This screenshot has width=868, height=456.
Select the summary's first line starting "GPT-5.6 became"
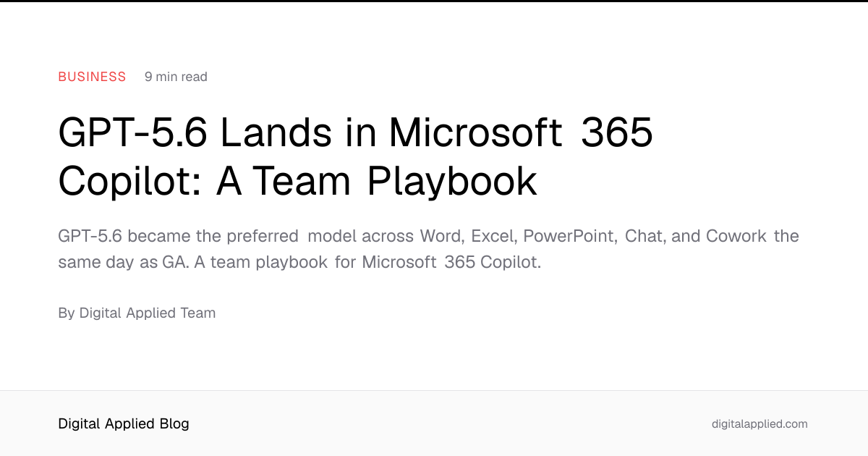[x=428, y=237]
